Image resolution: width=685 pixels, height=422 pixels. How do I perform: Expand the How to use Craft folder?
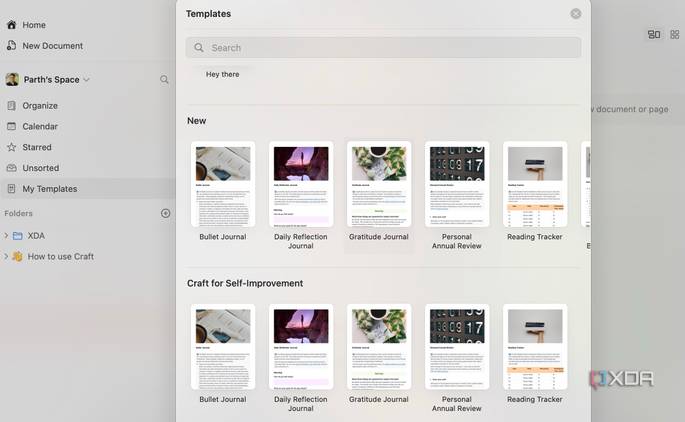[x=6, y=256]
